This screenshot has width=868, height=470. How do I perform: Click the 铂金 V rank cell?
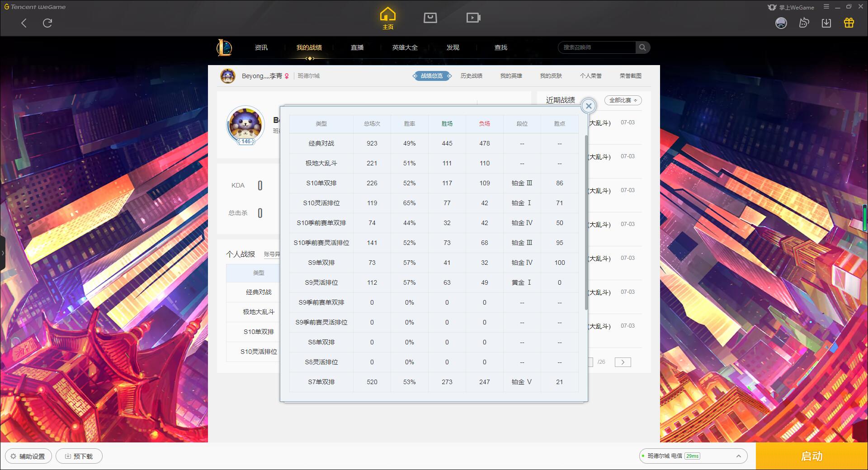pos(522,382)
